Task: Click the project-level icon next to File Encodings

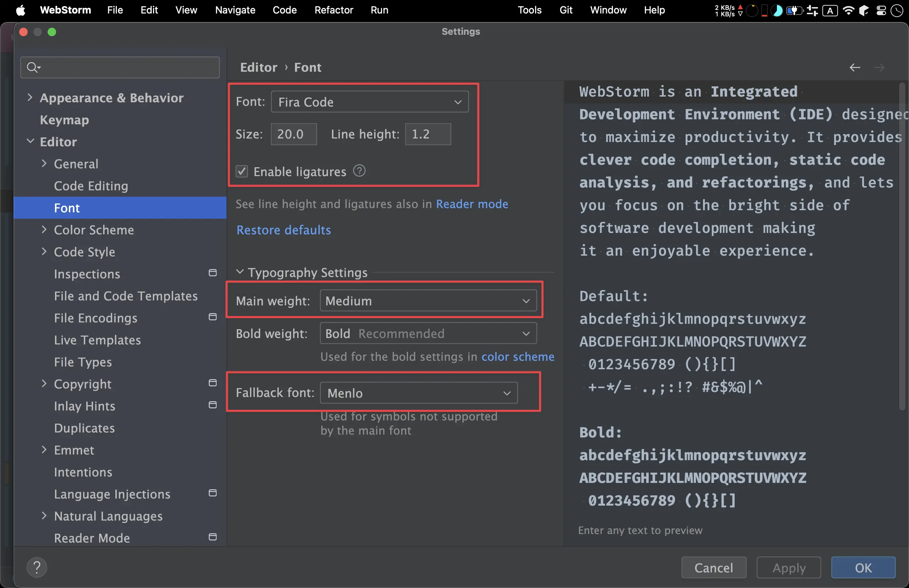Action: [x=213, y=317]
